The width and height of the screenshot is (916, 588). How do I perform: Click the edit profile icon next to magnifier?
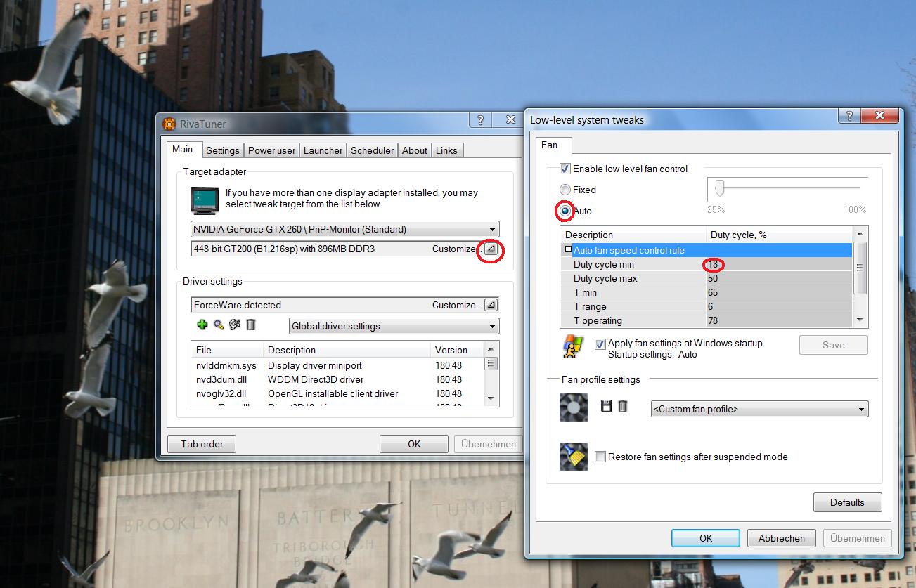235,325
